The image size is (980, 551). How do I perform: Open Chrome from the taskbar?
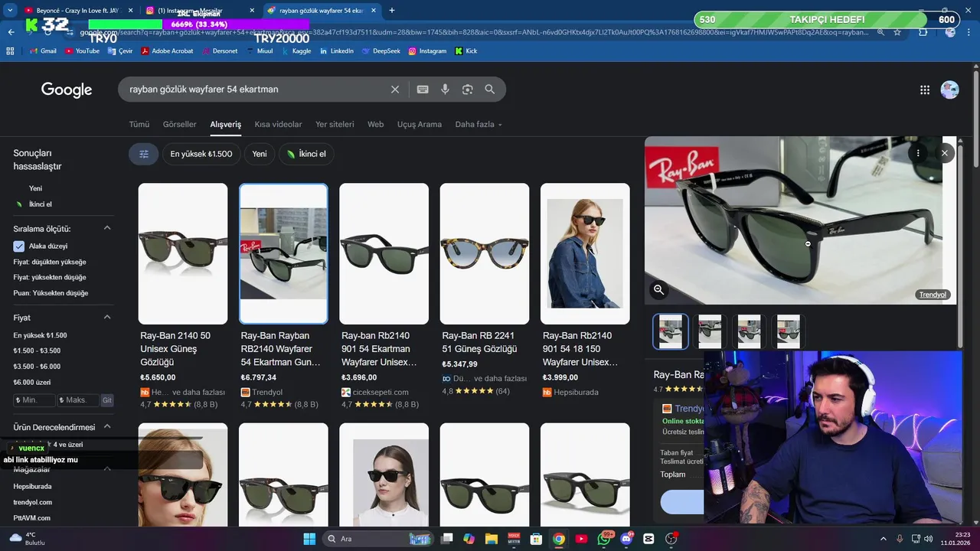pos(559,539)
